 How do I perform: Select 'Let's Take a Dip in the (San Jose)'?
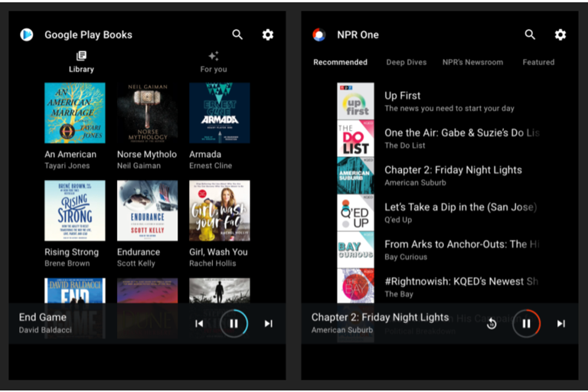[x=460, y=207]
